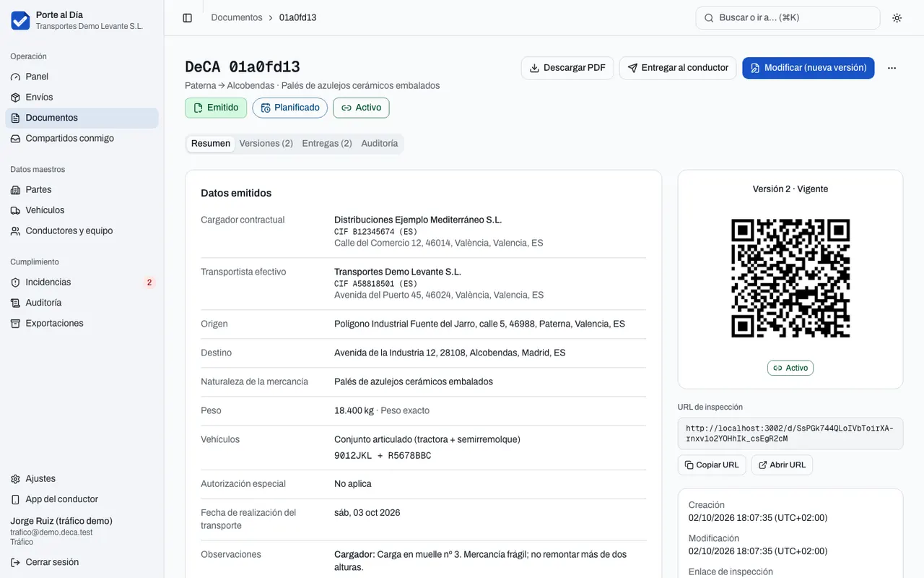
Task: Click the QR code image
Action: [790, 278]
